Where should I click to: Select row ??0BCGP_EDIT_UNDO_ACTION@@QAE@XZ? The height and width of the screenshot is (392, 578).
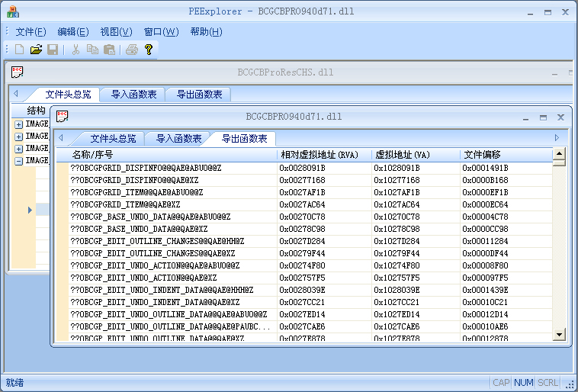tap(310, 278)
